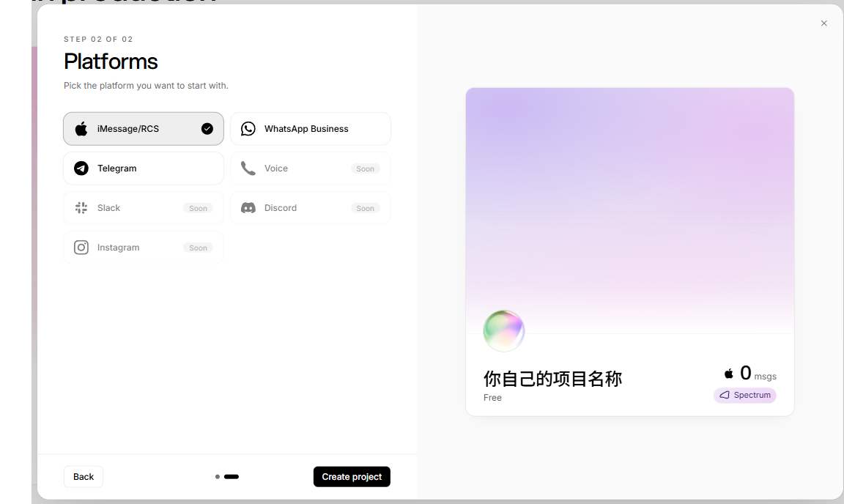Click the Slack logo icon
Image resolution: width=844 pixels, height=504 pixels.
[x=81, y=208]
